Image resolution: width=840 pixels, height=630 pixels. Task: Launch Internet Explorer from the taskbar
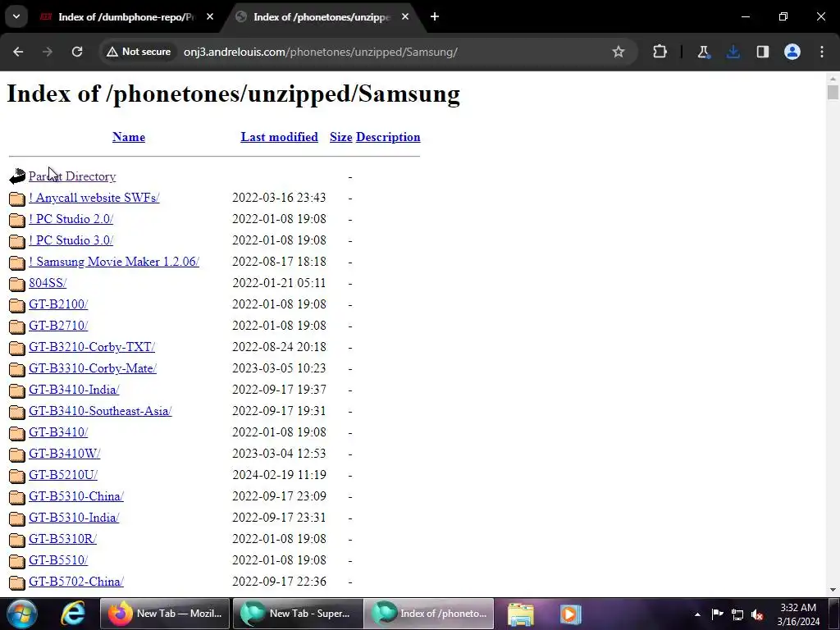72,614
